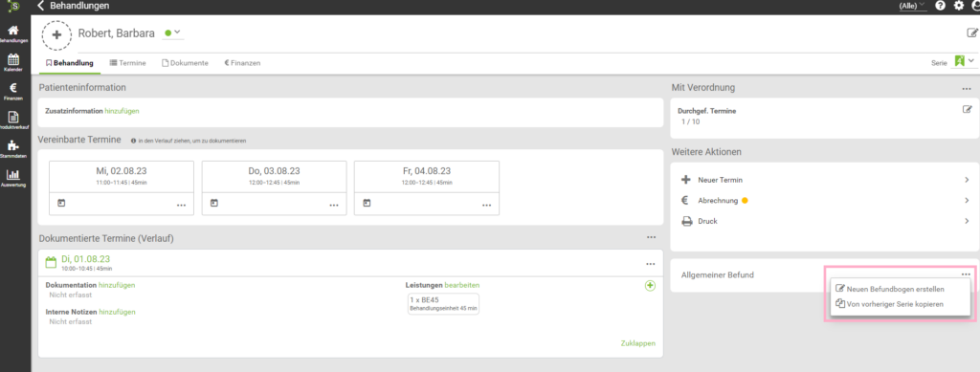This screenshot has height=372, width=980.
Task: Open Allgemeiner Befund options dots
Action: click(967, 274)
